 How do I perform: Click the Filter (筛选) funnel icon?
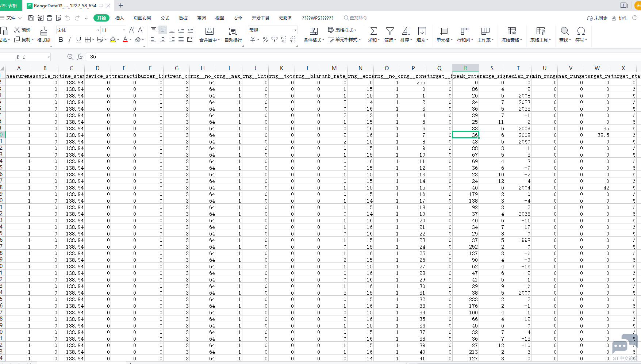coord(390,31)
